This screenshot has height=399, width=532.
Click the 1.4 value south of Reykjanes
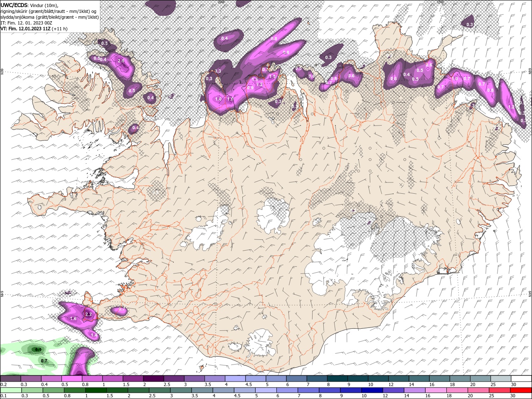point(94,335)
